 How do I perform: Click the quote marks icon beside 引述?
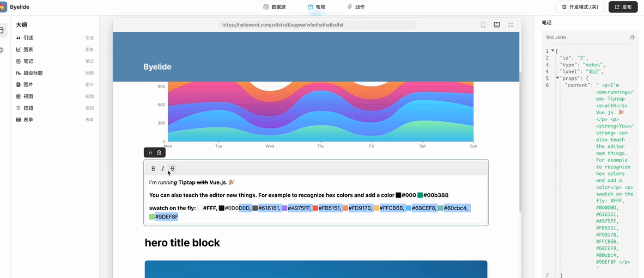18,38
